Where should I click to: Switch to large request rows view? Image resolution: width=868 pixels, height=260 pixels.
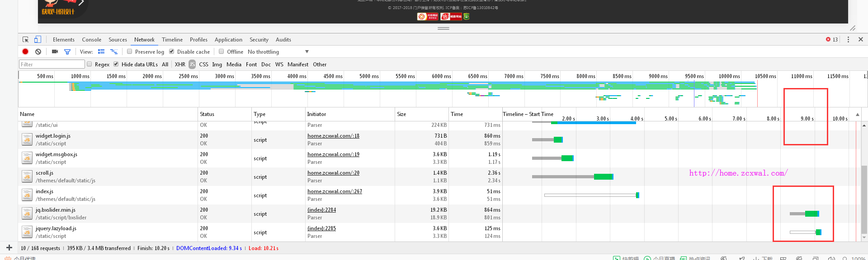pos(101,52)
